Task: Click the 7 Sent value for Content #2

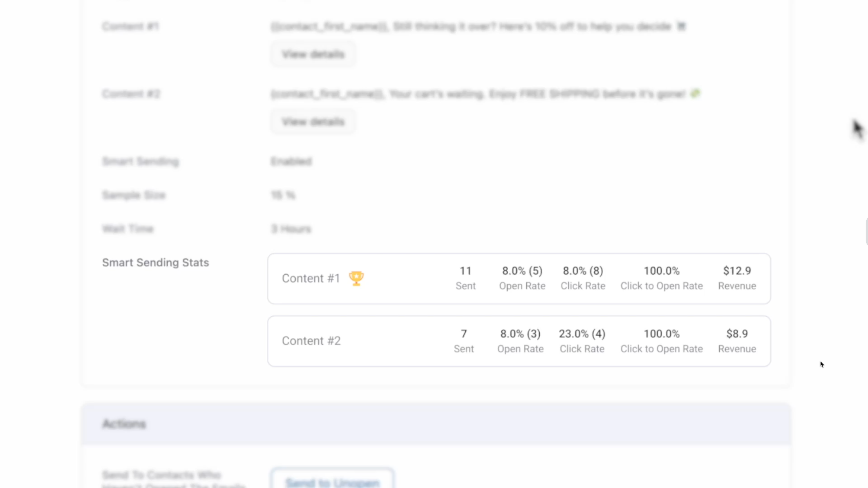Action: coord(464,334)
